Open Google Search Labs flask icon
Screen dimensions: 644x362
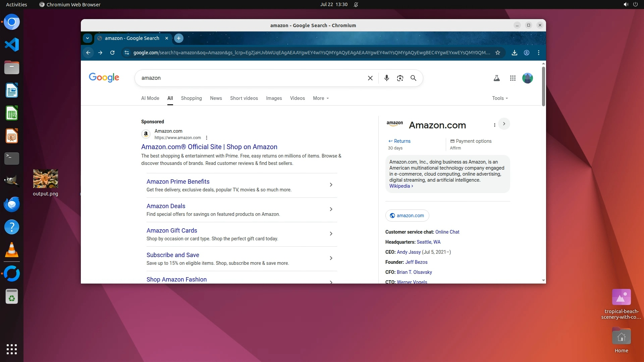[496, 78]
